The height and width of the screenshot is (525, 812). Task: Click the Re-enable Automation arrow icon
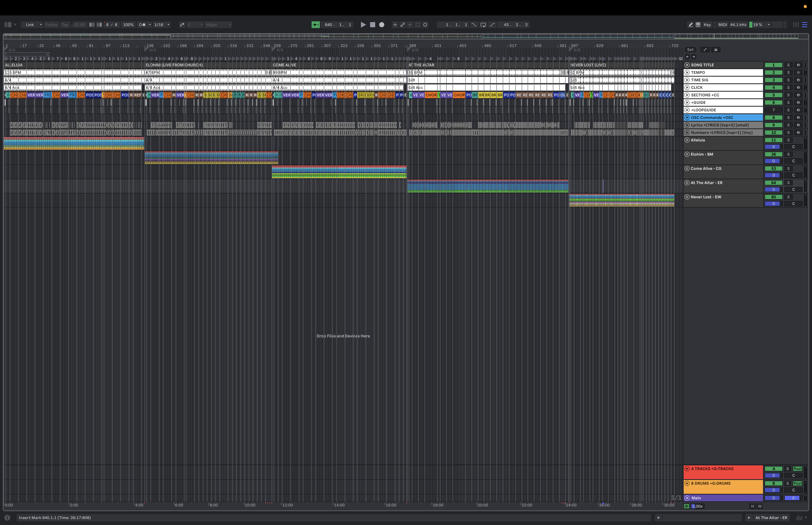point(410,24)
